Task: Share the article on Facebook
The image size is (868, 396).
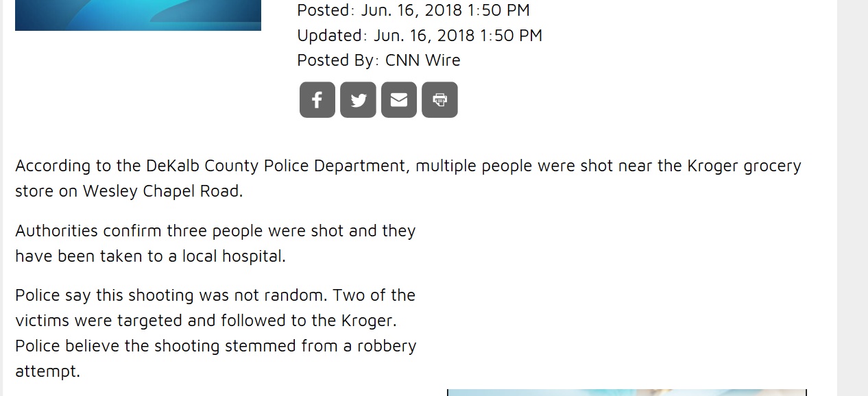Action: coord(317,100)
